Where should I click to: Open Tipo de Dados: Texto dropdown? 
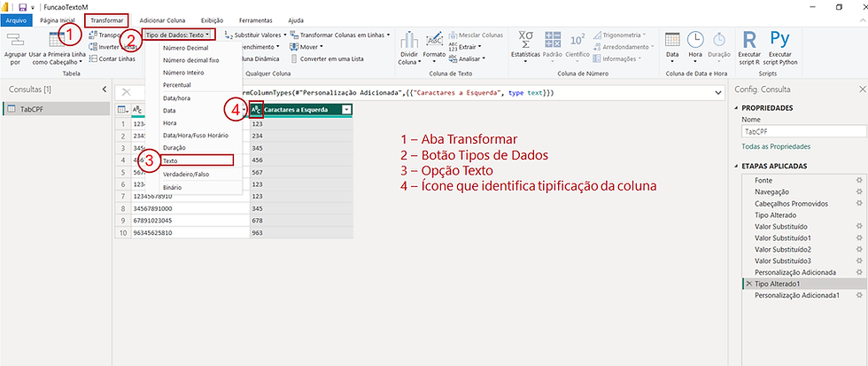pos(178,35)
